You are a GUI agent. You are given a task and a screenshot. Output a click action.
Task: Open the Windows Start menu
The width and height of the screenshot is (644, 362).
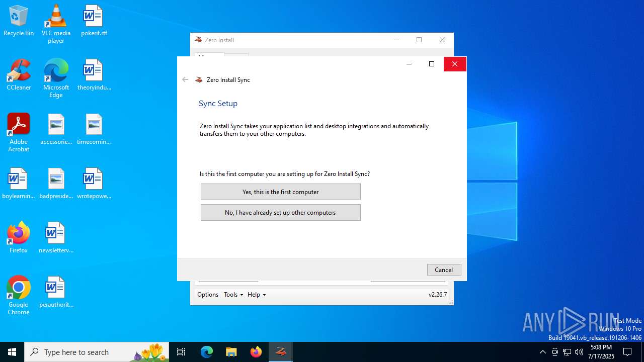pyautogui.click(x=12, y=352)
